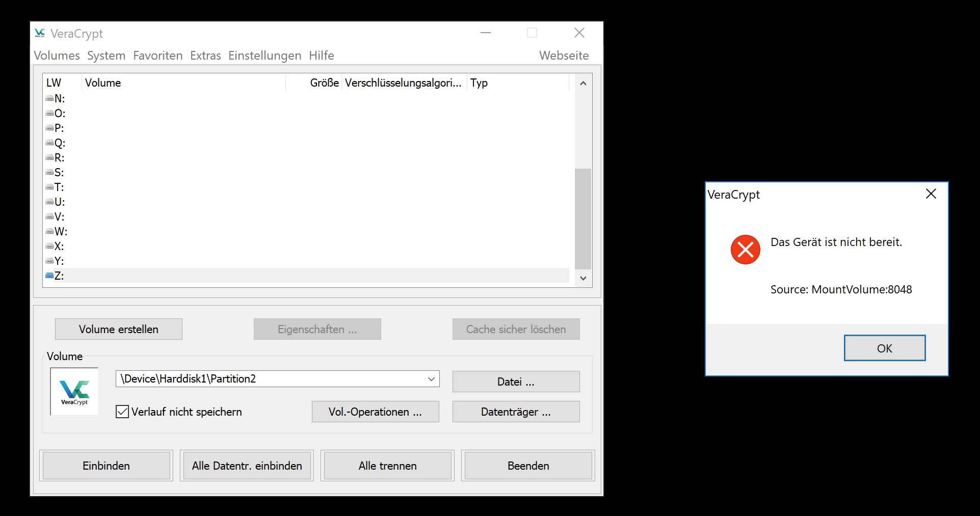Click Beenden to exit VeraCrypt

click(x=528, y=466)
